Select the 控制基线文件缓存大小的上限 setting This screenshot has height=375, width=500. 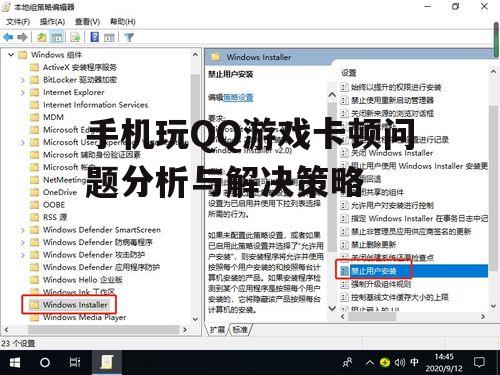click(x=395, y=297)
